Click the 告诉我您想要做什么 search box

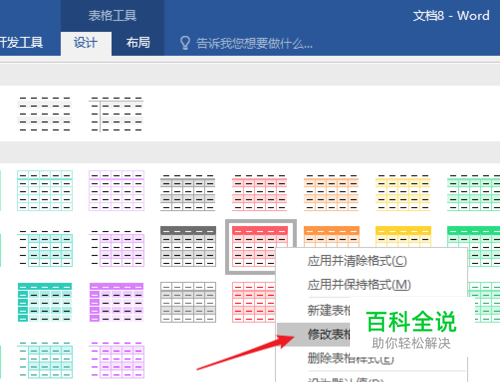click(254, 44)
